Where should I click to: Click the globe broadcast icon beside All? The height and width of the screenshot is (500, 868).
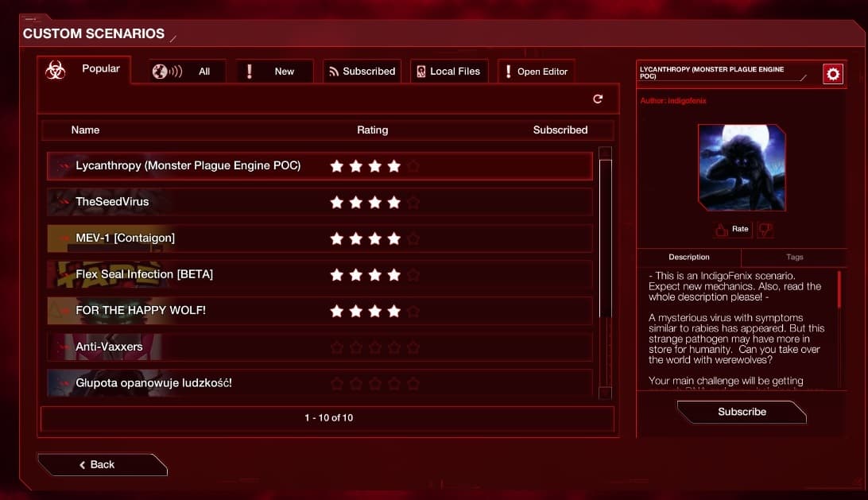coord(167,72)
